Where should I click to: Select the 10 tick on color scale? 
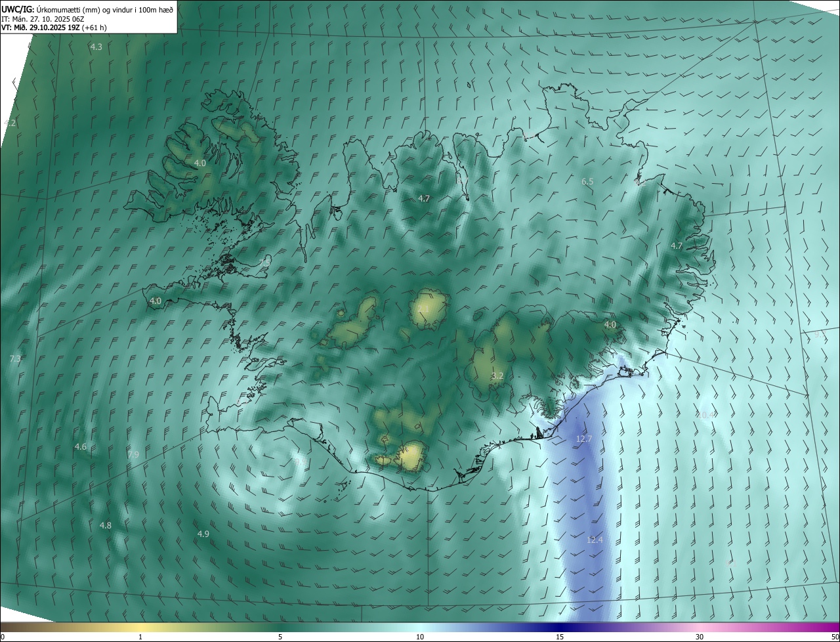coord(420,637)
